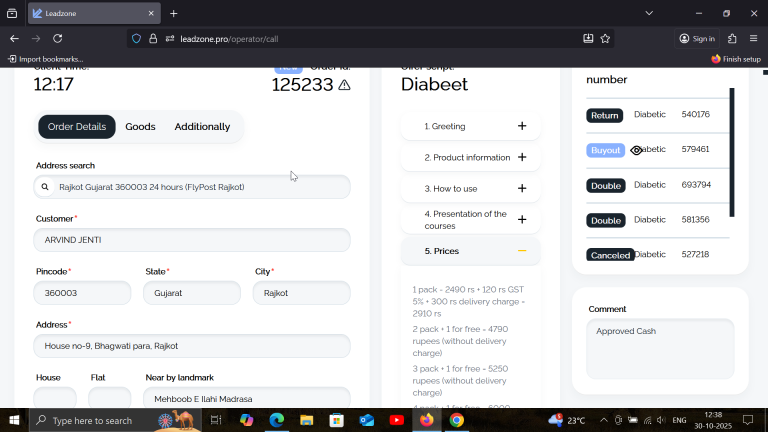Collapse the 5. Prices section
The width and height of the screenshot is (768, 432).
point(471,251)
